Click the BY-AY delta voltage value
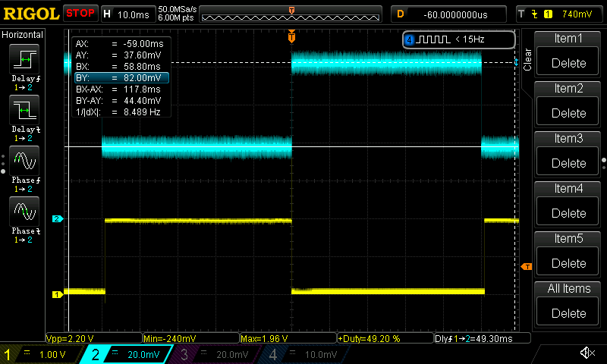Screen dimensions: 607x364 [x=142, y=101]
